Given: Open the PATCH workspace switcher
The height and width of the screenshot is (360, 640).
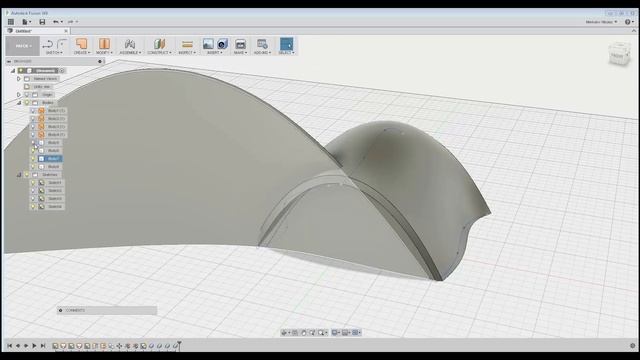Looking at the screenshot, I should pyautogui.click(x=23, y=46).
